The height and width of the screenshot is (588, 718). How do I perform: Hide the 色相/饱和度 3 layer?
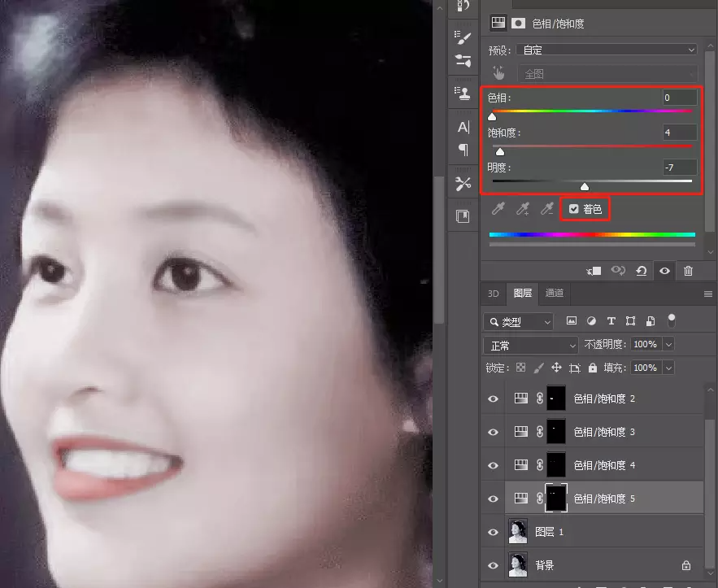(493, 433)
